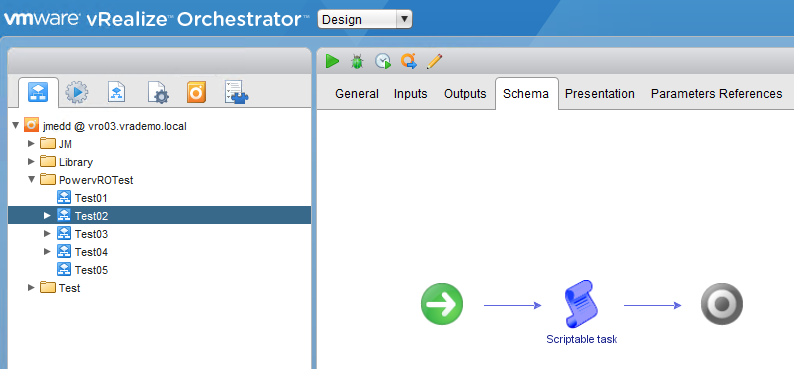Open the orange Packages view icon
Viewport: 794px width, 369px height.
tap(196, 93)
